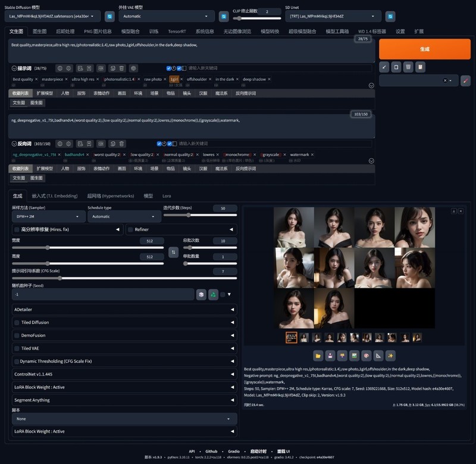Swap width and height values
This screenshot has height=464, width=476.
point(173,253)
